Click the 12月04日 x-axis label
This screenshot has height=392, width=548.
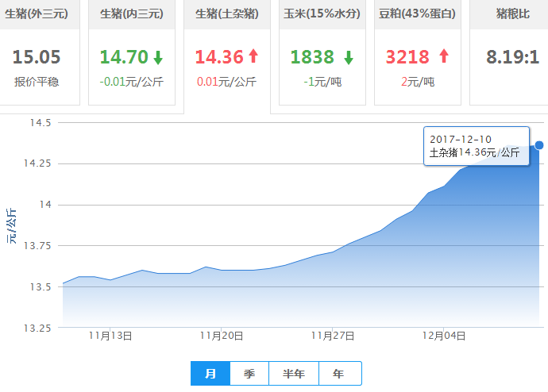pos(445,336)
